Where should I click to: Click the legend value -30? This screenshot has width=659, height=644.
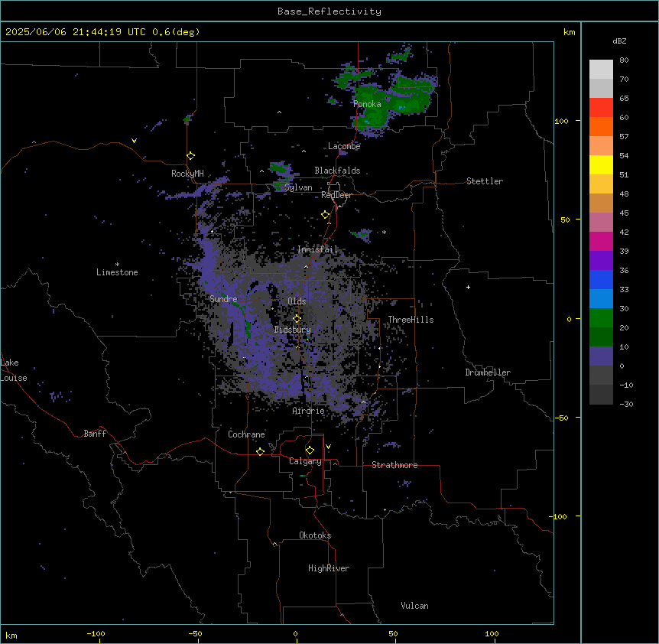(626, 405)
